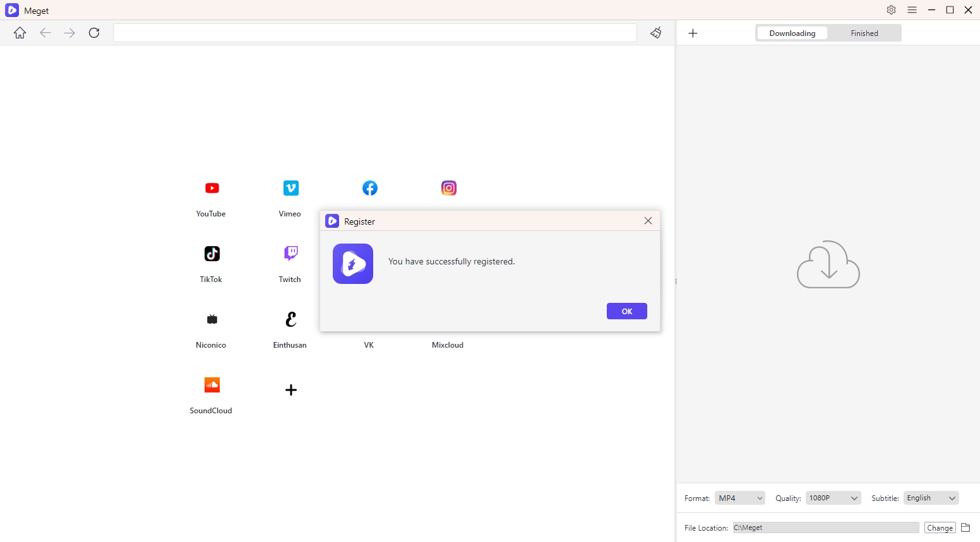Click the large Meget logo inside Register dialog

pos(353,264)
